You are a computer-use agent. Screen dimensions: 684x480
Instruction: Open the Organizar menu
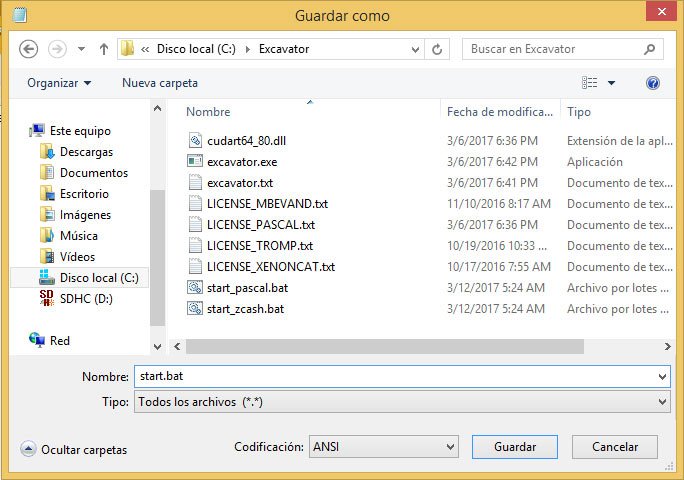point(59,83)
